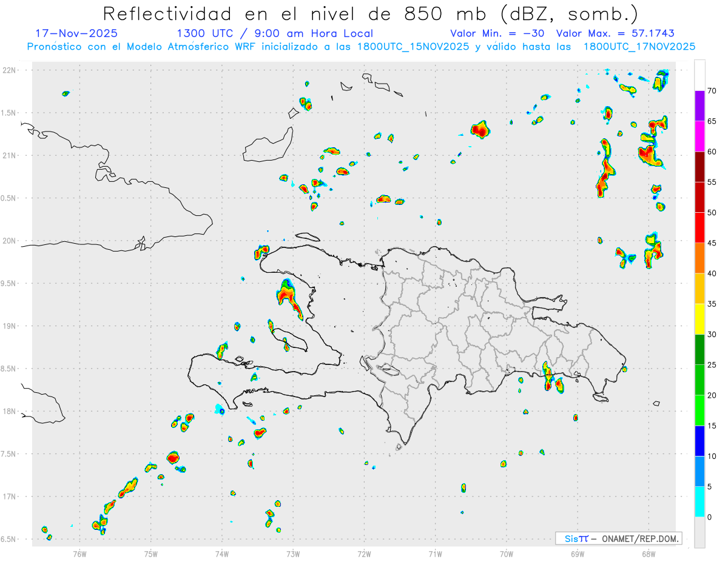Click the colorbar value '40'
Viewport: 728px width, 562px height.
[712, 273]
